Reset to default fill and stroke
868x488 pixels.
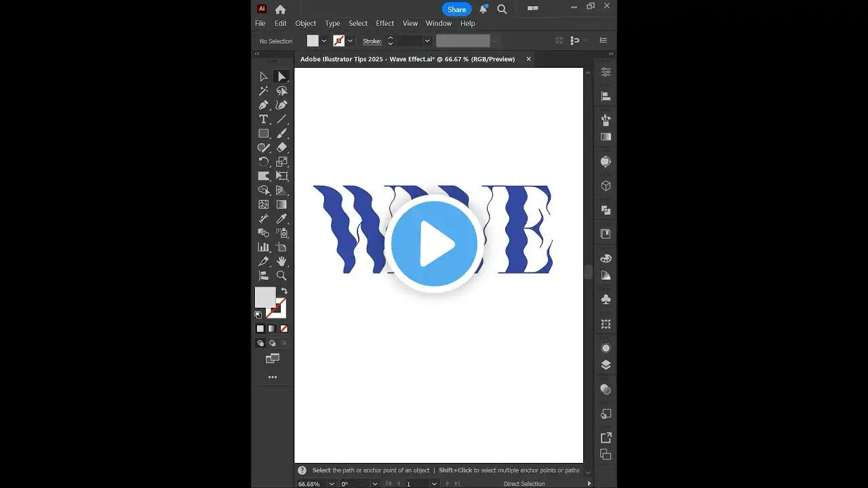click(x=258, y=314)
